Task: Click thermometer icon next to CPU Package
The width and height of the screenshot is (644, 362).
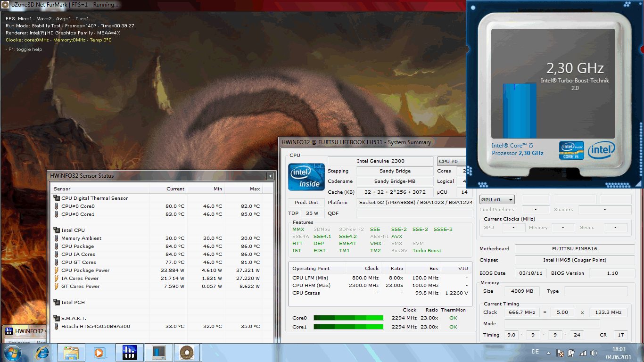Action: click(57, 247)
